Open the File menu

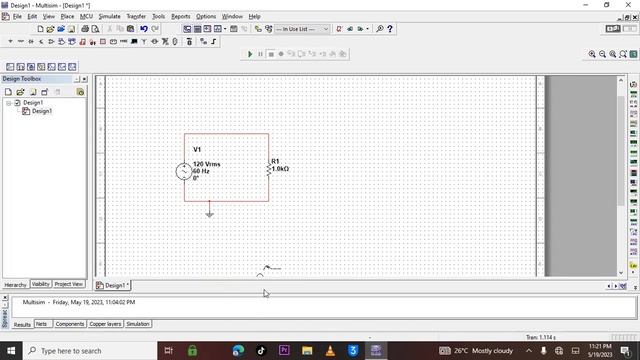coord(17,17)
